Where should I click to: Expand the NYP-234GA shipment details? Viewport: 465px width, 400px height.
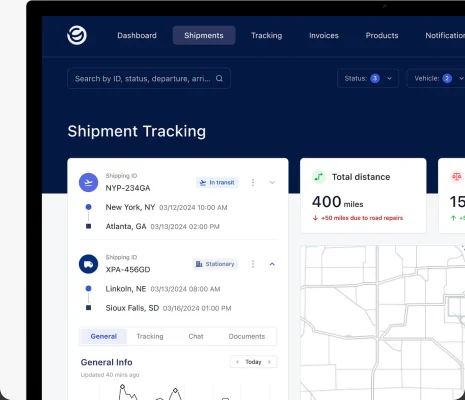click(272, 182)
